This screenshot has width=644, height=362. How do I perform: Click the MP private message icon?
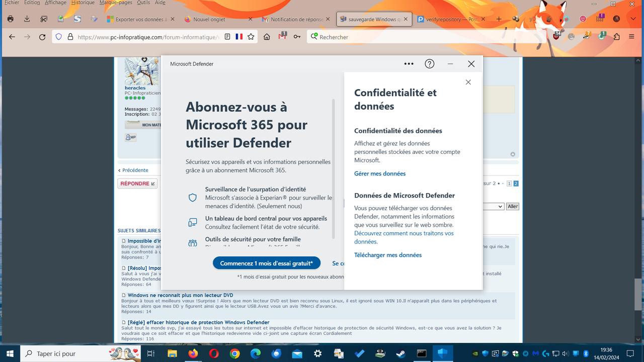[131, 137]
